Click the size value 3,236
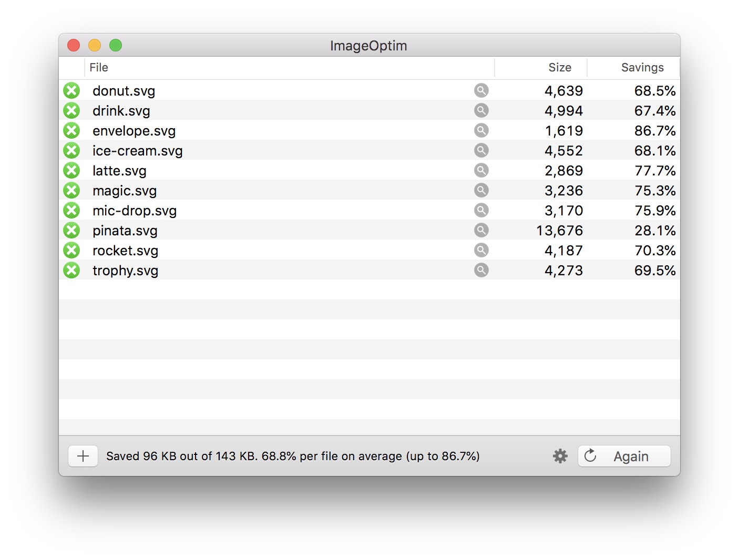739x560 pixels. coord(564,191)
